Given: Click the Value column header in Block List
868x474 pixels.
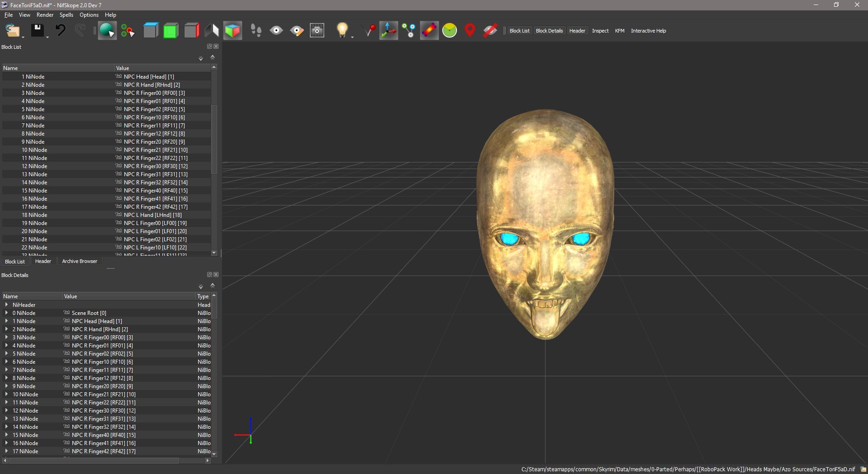Looking at the screenshot, I should tap(162, 68).
